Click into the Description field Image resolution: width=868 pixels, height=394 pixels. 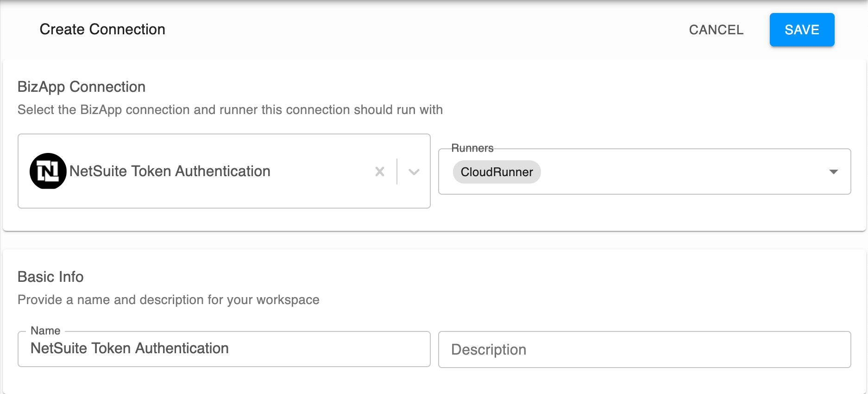tap(644, 350)
